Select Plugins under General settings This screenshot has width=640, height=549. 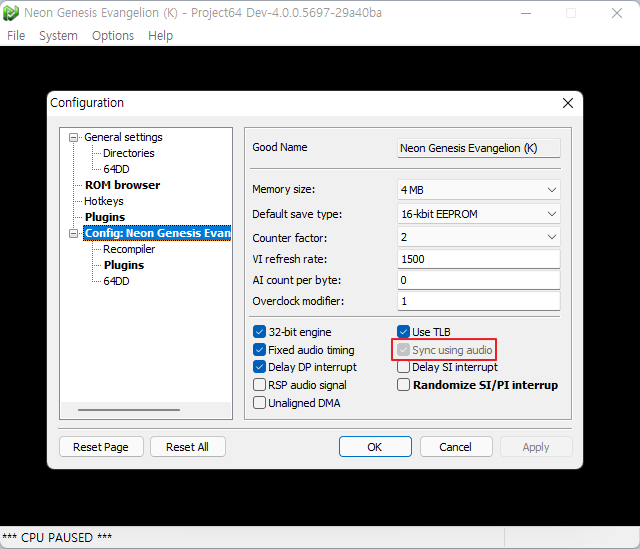[105, 217]
